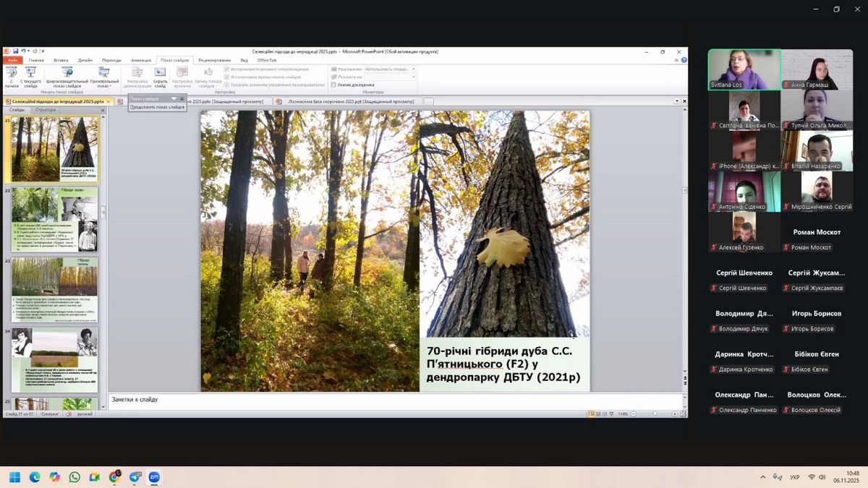This screenshot has height=488, width=868.
Task: Click Продолжить показ слайдов button
Action: coord(157,107)
